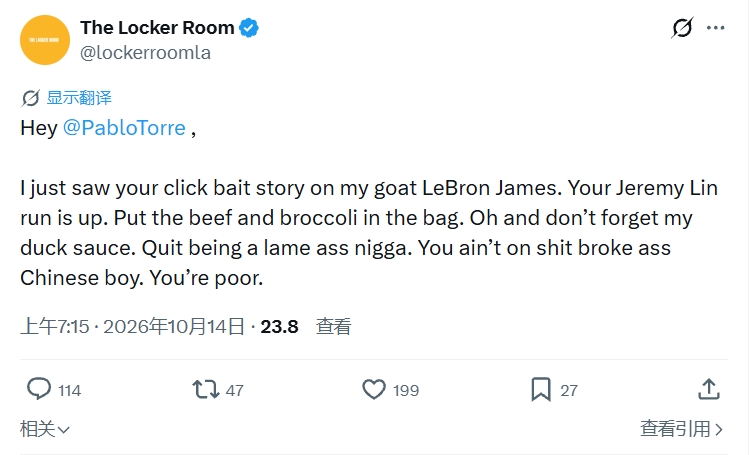Expand the 相关 sort dropdown
The image size is (749, 455).
tap(45, 429)
